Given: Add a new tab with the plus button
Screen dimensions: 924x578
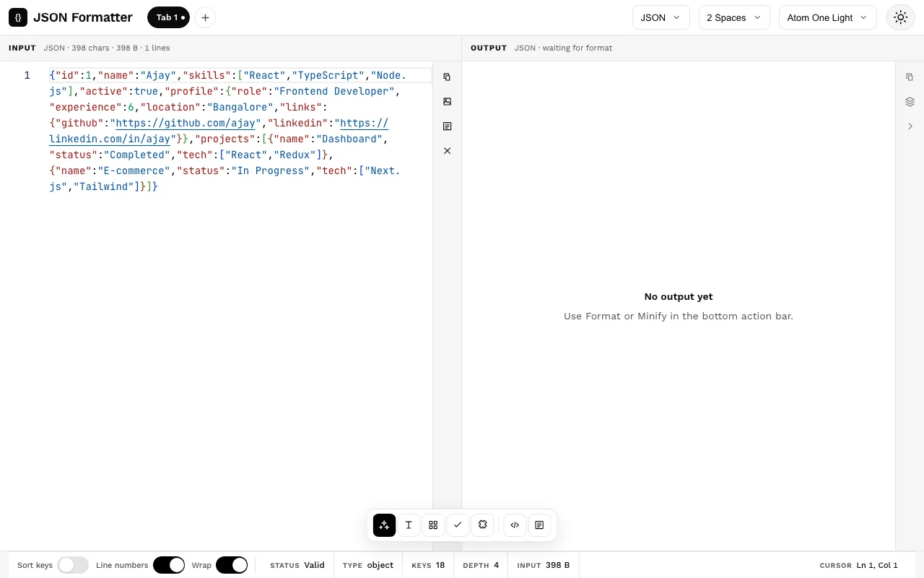Looking at the screenshot, I should pyautogui.click(x=205, y=17).
